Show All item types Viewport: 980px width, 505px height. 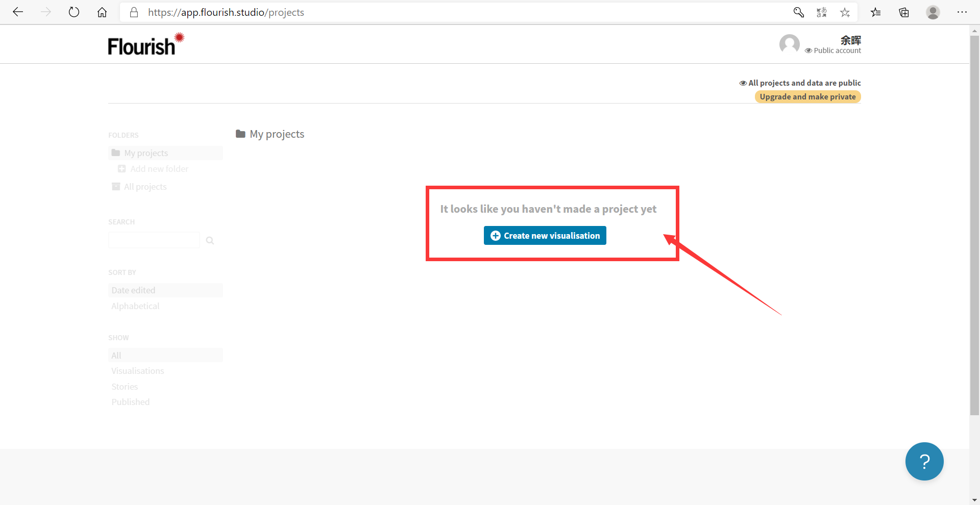click(165, 356)
